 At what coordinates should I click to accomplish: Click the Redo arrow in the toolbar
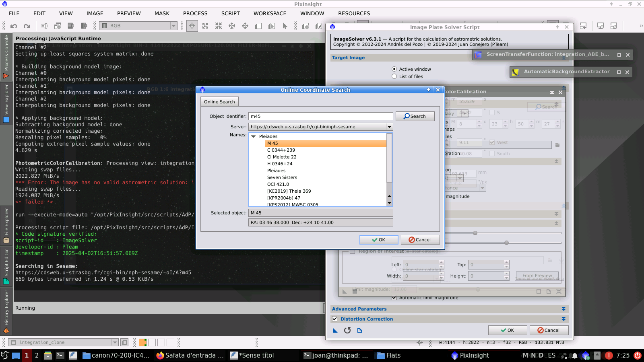(x=27, y=26)
